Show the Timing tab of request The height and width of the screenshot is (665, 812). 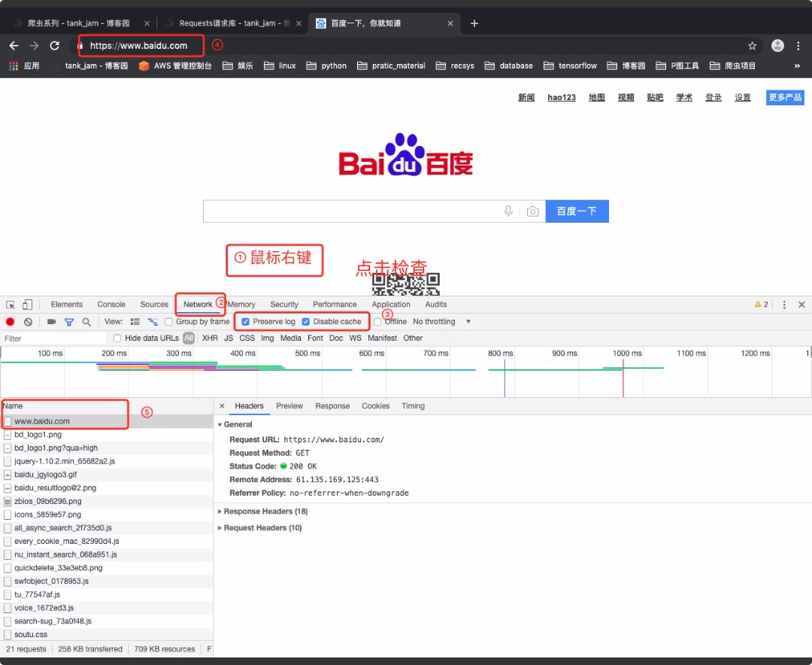click(x=413, y=405)
